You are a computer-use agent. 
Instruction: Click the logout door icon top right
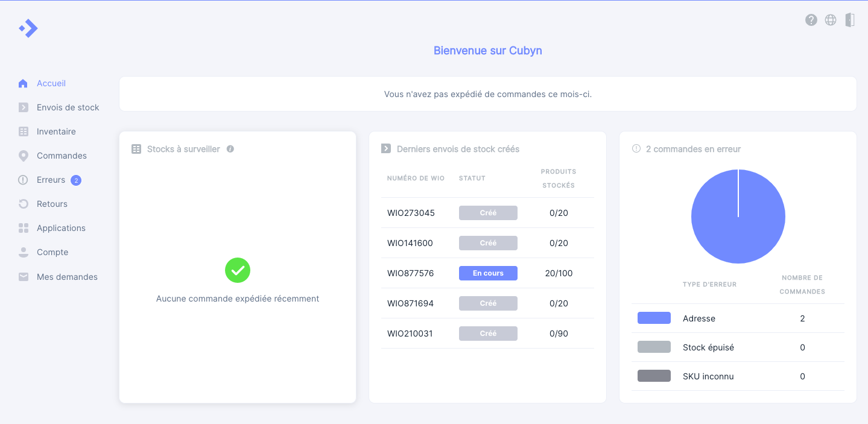click(x=851, y=20)
